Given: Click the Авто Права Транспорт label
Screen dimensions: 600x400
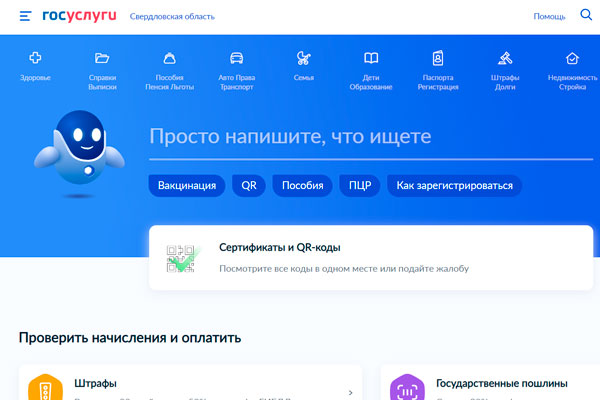Looking at the screenshot, I should 236,82.
